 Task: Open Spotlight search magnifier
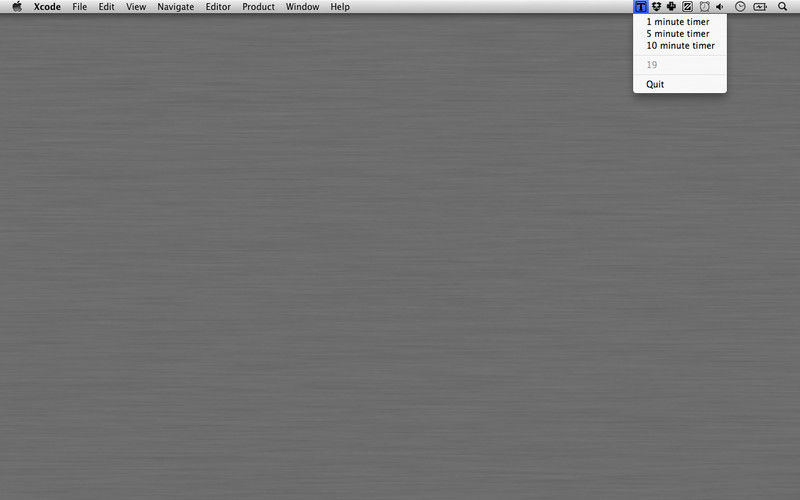click(x=782, y=7)
